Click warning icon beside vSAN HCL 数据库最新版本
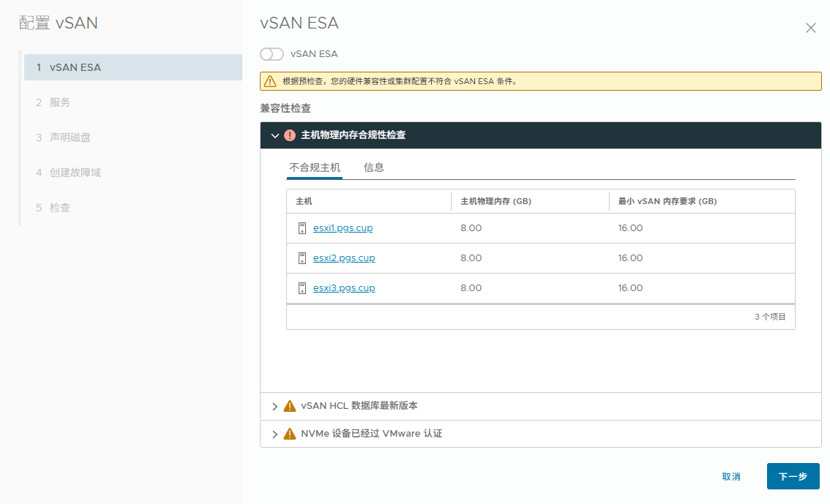The width and height of the screenshot is (830, 504). [290, 406]
